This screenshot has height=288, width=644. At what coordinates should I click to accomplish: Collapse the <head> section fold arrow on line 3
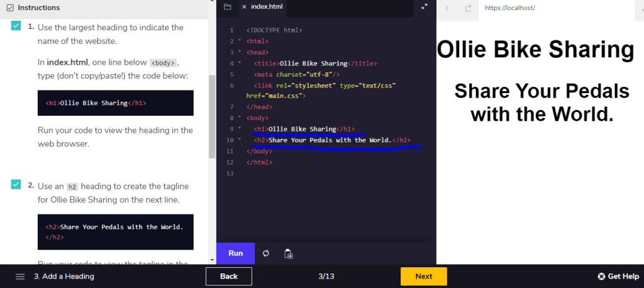pos(240,52)
